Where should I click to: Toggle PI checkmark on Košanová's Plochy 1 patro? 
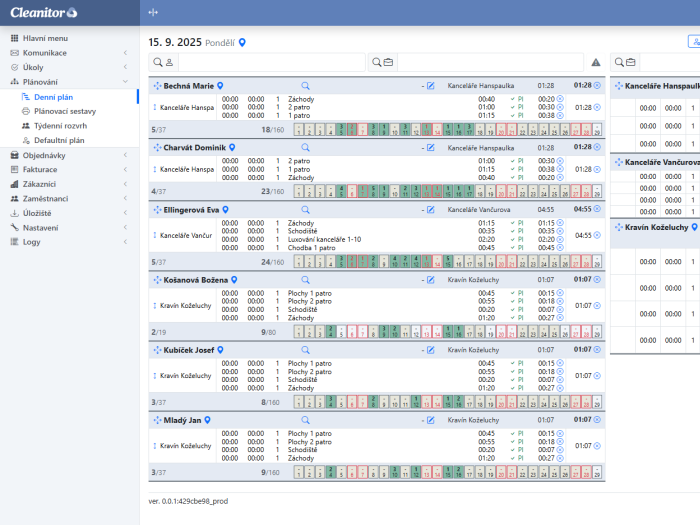[x=512, y=293]
